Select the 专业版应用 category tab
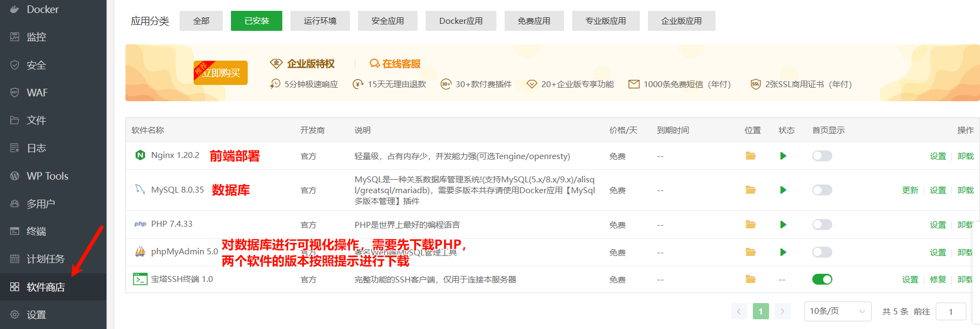Screen dimensions: 980x329 606,21
